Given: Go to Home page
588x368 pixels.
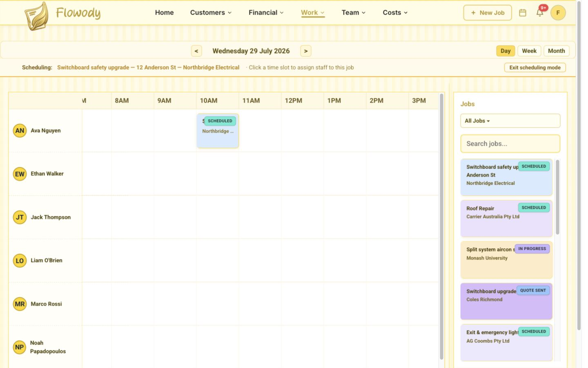Looking at the screenshot, I should pos(164,13).
